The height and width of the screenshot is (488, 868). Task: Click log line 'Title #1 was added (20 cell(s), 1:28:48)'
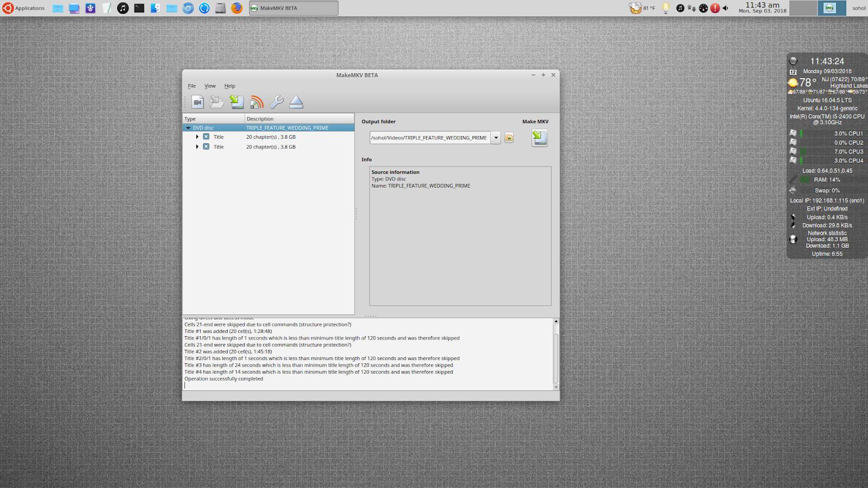[x=228, y=331]
